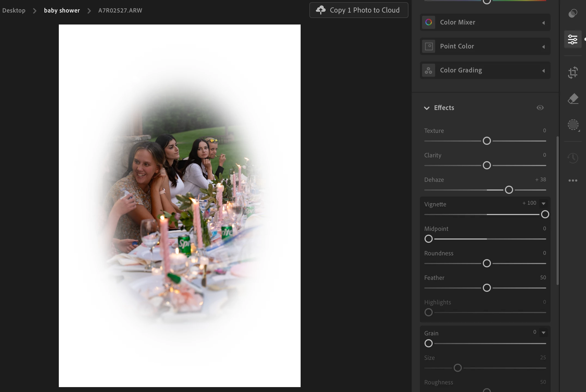Screen dimensions: 586x392
Task: Go to the Desktop breadcrumb
Action: pyautogui.click(x=14, y=10)
